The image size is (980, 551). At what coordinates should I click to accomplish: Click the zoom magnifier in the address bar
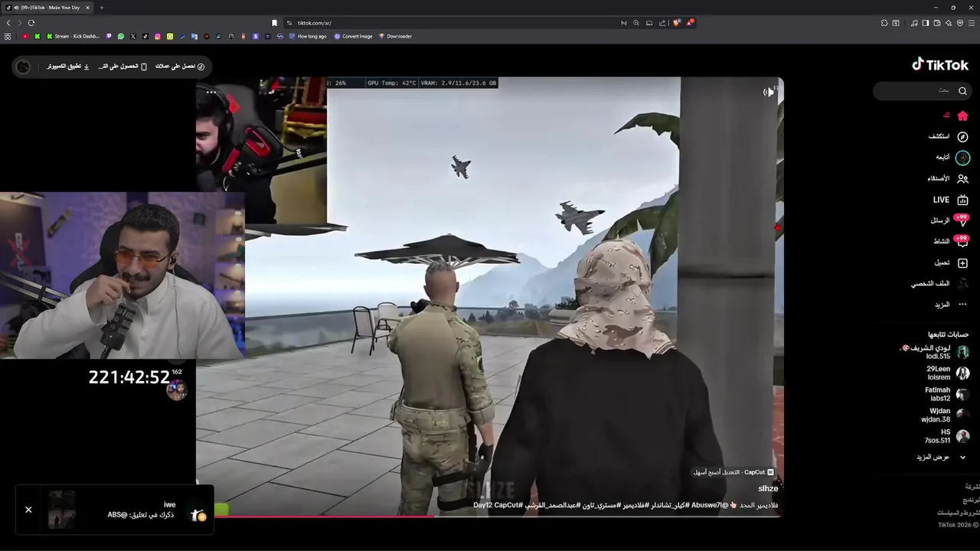click(x=636, y=23)
